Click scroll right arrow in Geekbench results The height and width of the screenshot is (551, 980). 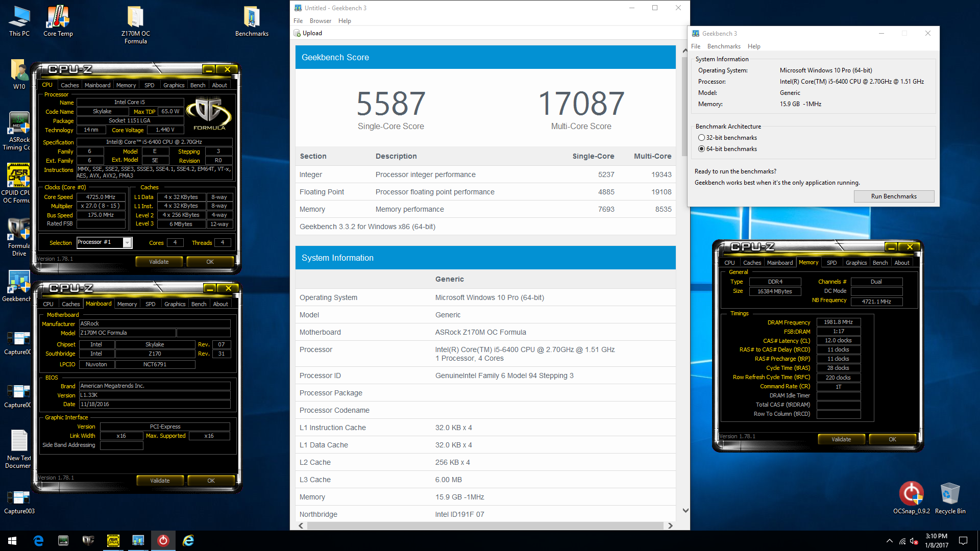670,525
